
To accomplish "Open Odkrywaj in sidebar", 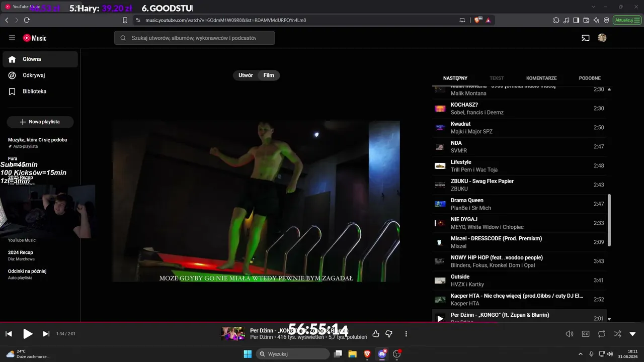I will [x=40, y=75].
